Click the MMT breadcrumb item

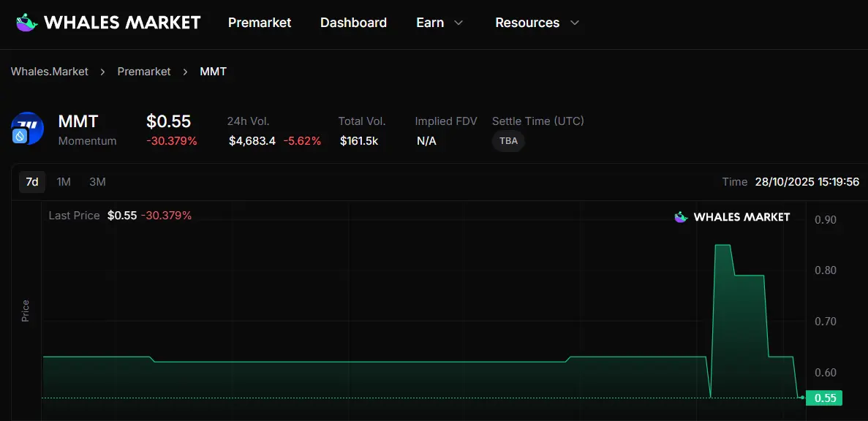(214, 72)
